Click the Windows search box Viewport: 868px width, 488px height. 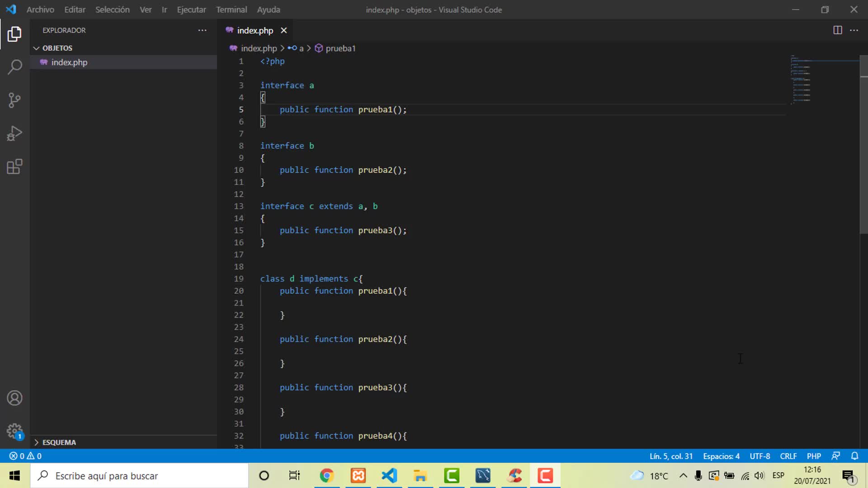140,475
